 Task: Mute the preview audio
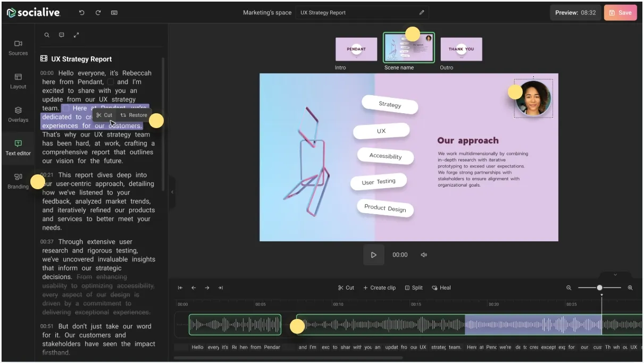tap(424, 255)
